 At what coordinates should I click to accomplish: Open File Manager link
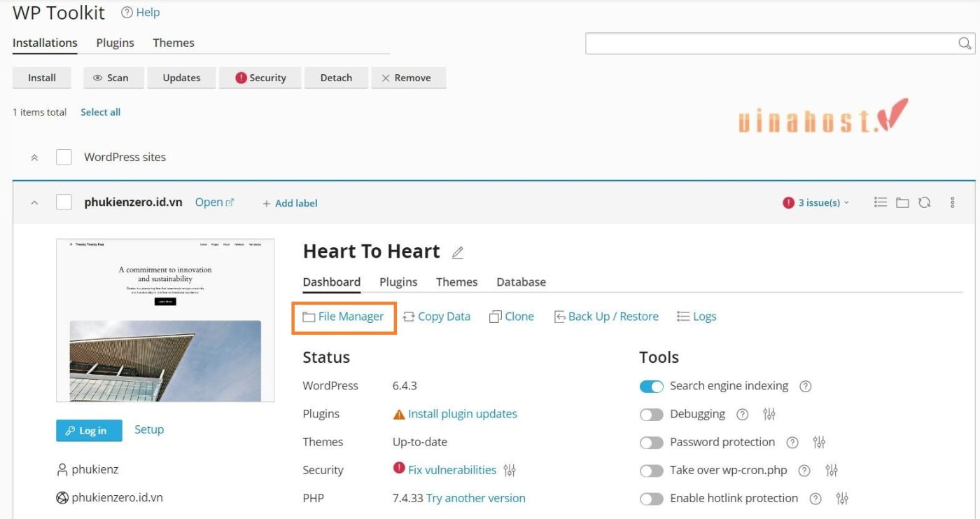[344, 317]
